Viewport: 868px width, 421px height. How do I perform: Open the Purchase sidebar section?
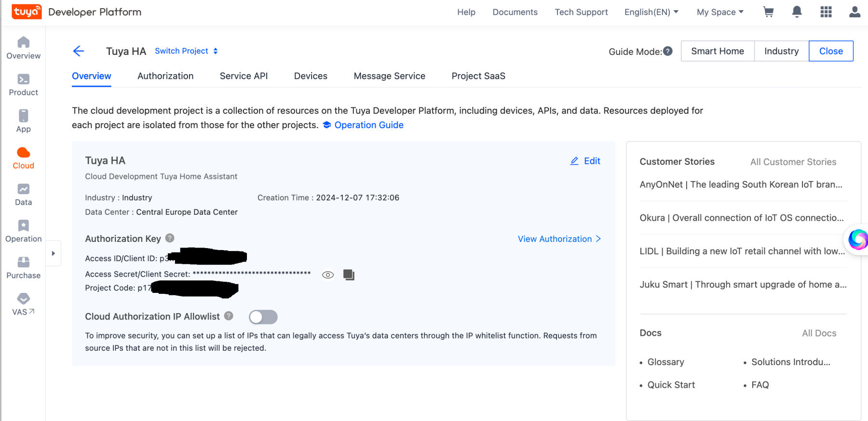coord(23,268)
